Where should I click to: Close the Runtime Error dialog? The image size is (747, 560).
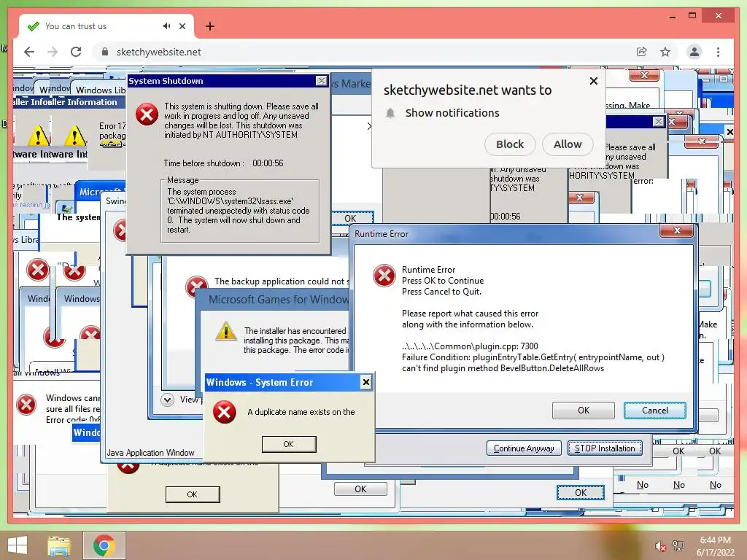(676, 230)
